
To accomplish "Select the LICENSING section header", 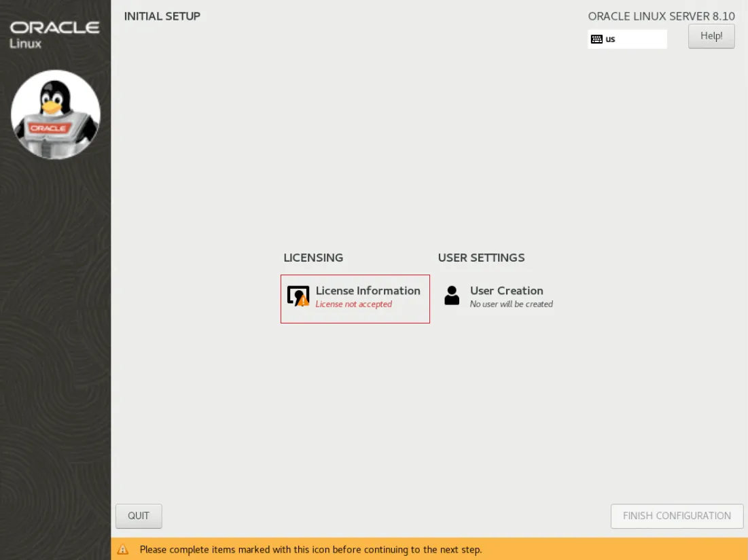I will pyautogui.click(x=313, y=258).
